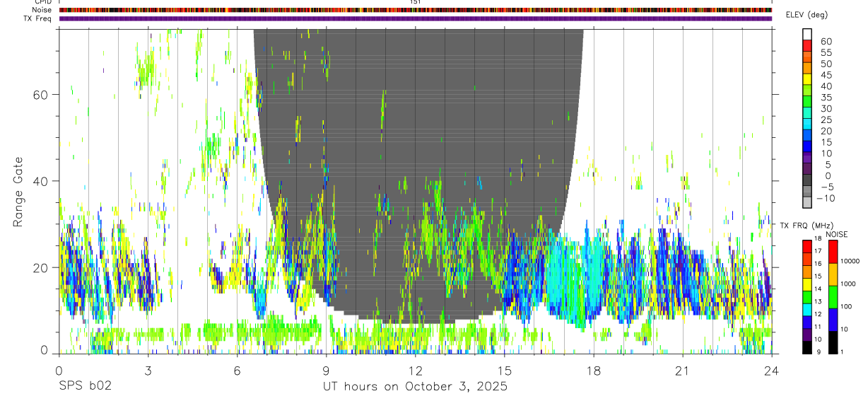
Task: Click the 'NOISE' legend title
Action: coord(836,234)
